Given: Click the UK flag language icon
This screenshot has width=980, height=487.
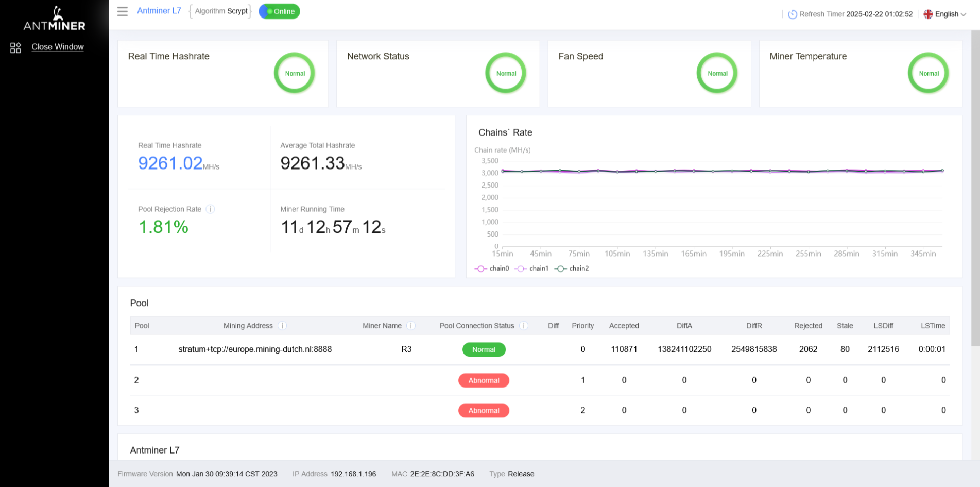Looking at the screenshot, I should (928, 14).
